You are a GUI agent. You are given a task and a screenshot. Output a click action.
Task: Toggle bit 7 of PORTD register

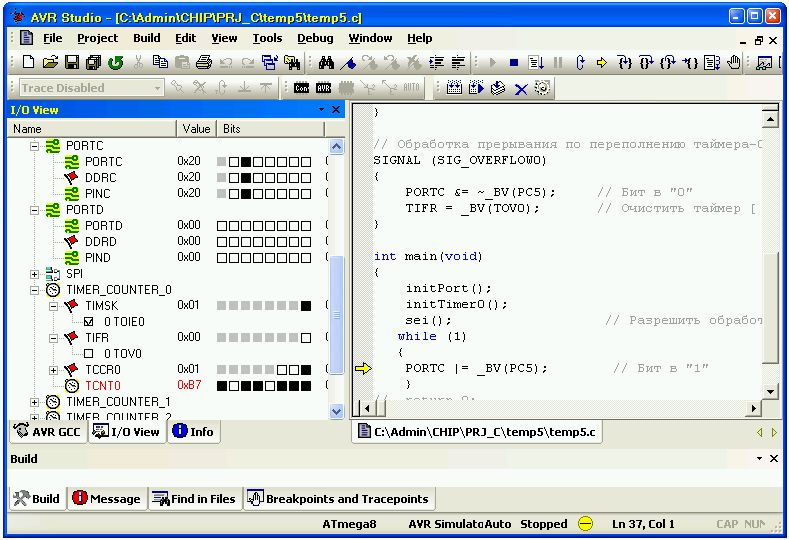click(x=221, y=226)
